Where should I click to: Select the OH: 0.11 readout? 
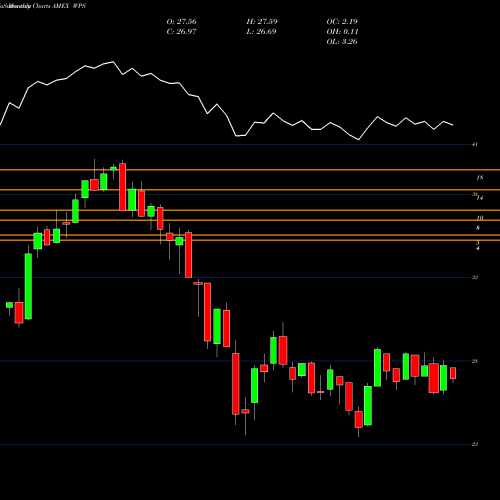(x=342, y=32)
